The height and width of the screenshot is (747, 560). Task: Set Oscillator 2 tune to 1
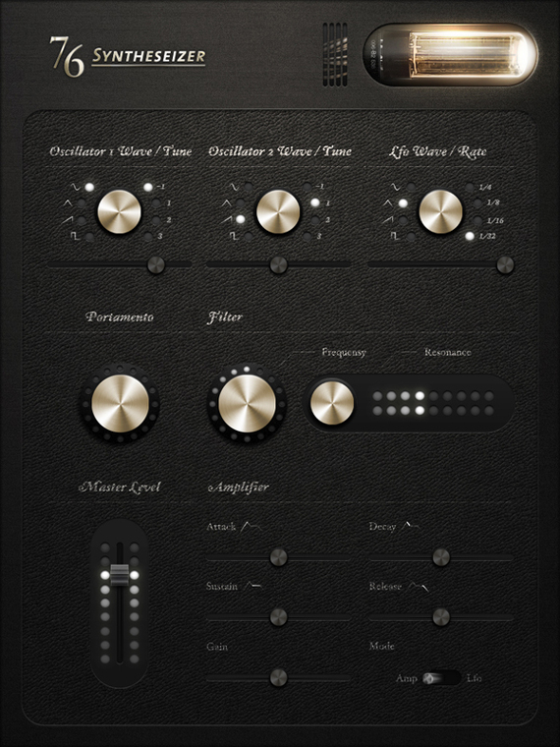(x=315, y=202)
